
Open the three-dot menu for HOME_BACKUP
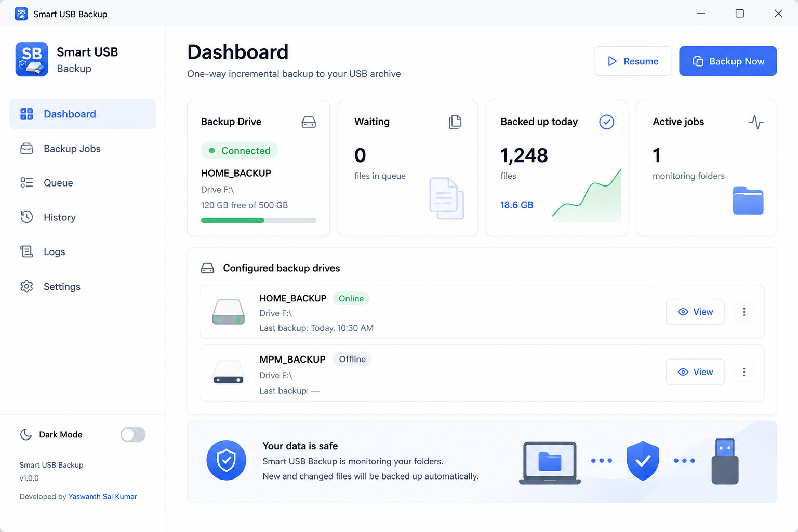tap(744, 312)
